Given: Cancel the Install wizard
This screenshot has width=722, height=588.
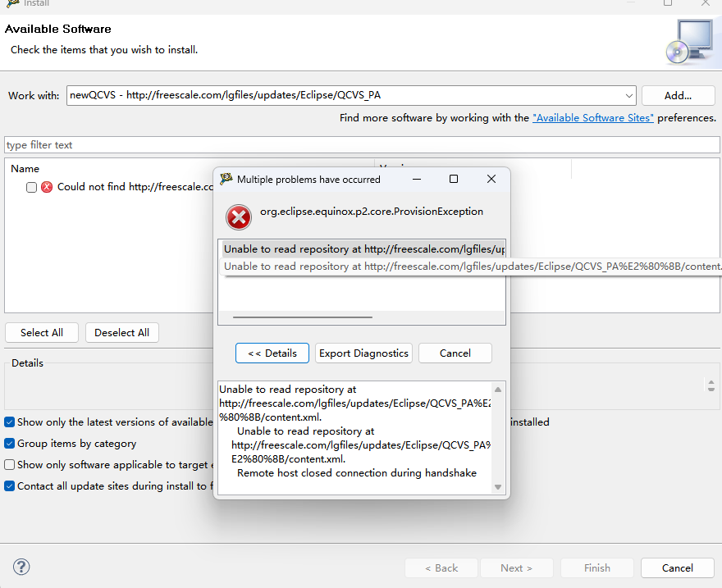Looking at the screenshot, I should tap(678, 567).
